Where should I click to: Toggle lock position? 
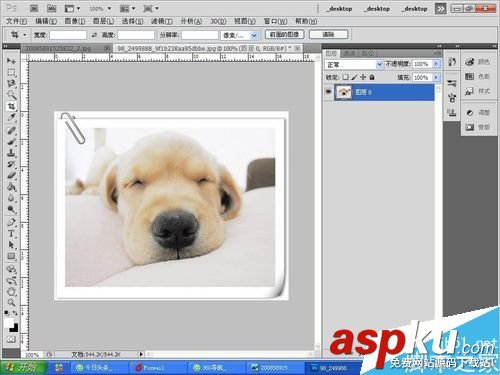click(363, 77)
